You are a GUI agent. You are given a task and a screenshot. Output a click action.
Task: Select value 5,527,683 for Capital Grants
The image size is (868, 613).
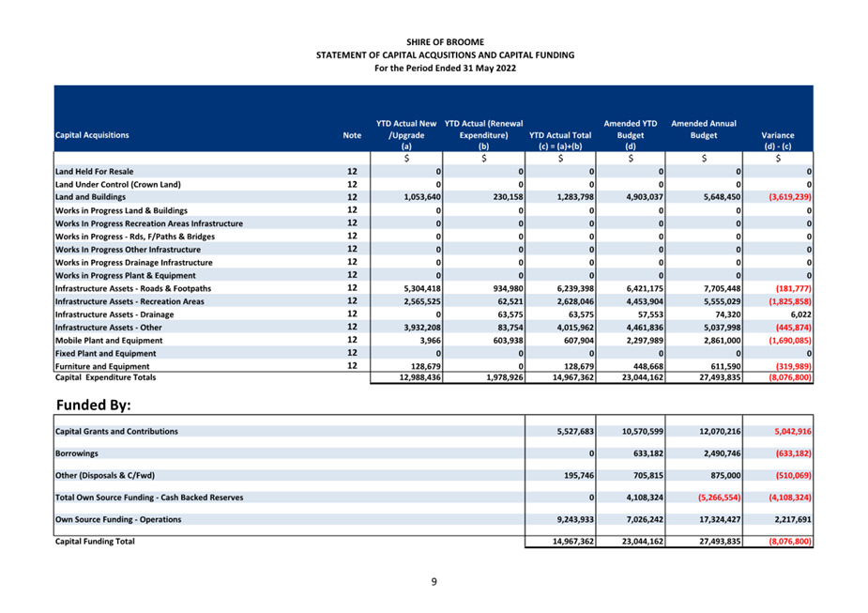click(x=575, y=432)
